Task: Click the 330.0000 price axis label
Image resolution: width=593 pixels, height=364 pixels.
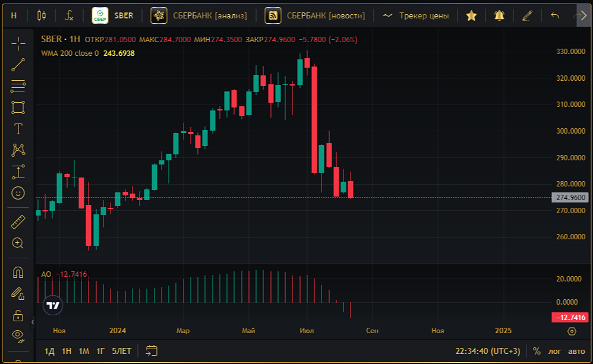Action: (x=570, y=52)
